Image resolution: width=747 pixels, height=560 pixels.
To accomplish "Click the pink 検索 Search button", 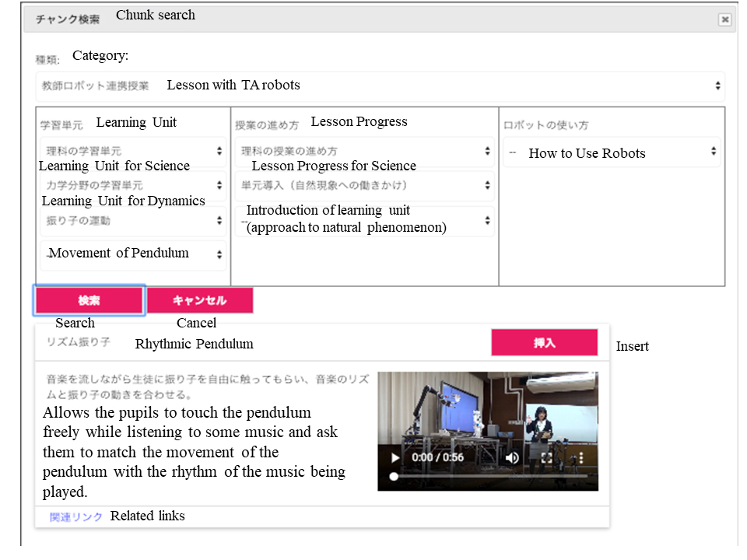I will [x=89, y=300].
